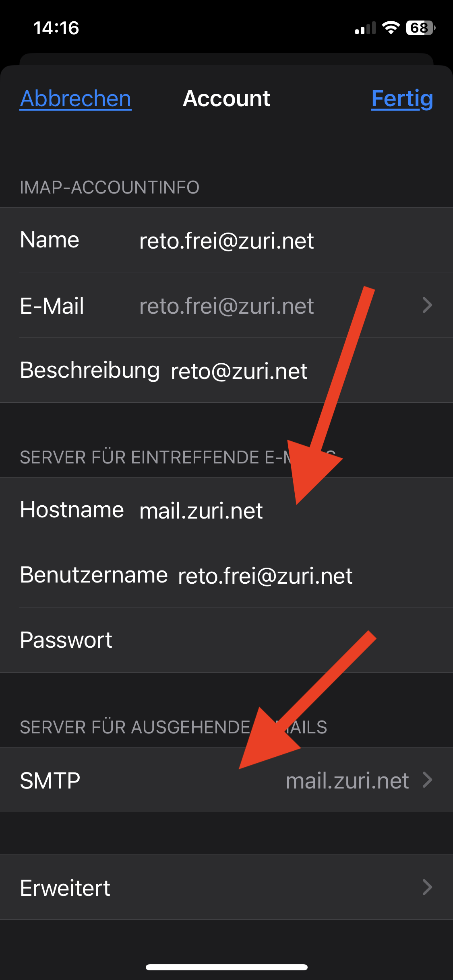
Task: Open the Erweitert settings row
Action: (226, 887)
